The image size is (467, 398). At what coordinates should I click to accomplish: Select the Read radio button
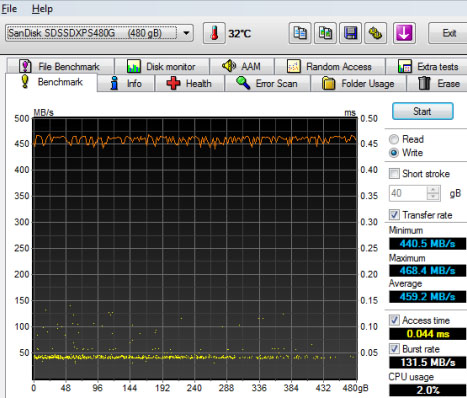394,139
